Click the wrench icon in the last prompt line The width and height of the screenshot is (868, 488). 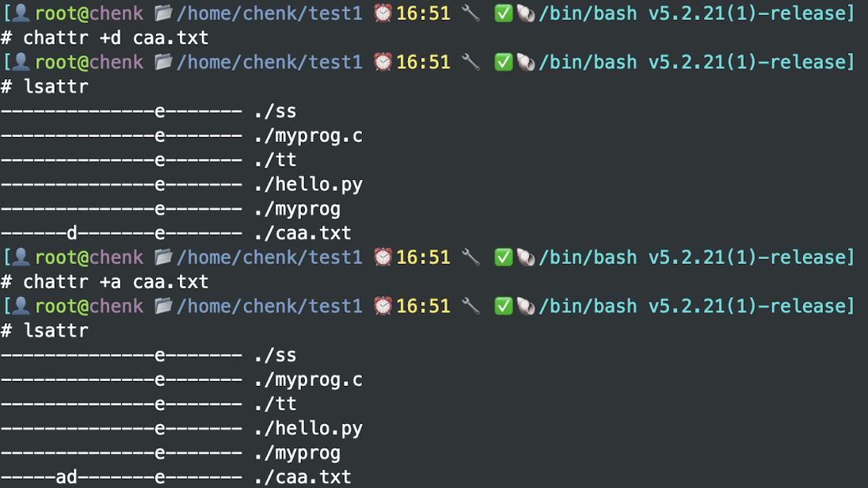(x=470, y=306)
